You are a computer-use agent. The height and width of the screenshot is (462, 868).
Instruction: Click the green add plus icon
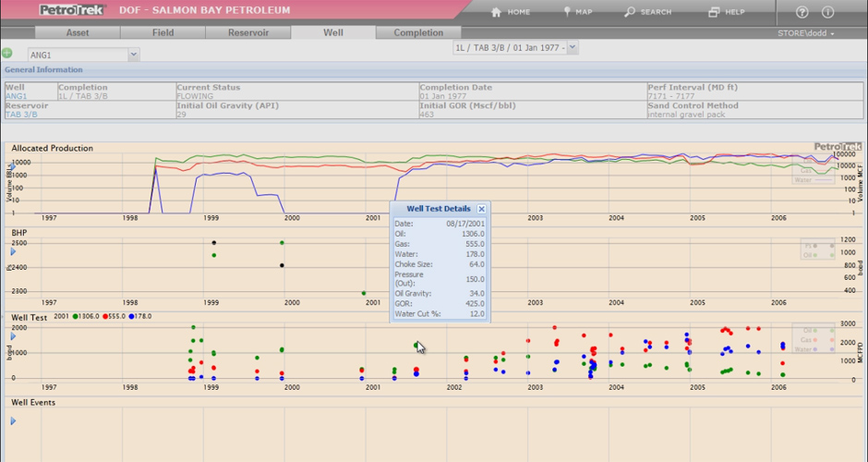click(x=7, y=55)
